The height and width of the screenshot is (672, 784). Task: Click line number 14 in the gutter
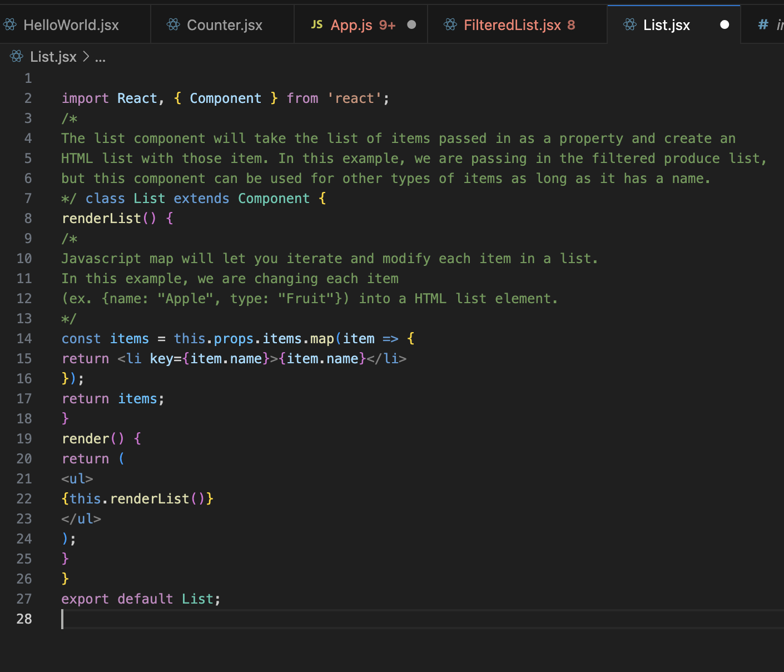click(x=24, y=338)
